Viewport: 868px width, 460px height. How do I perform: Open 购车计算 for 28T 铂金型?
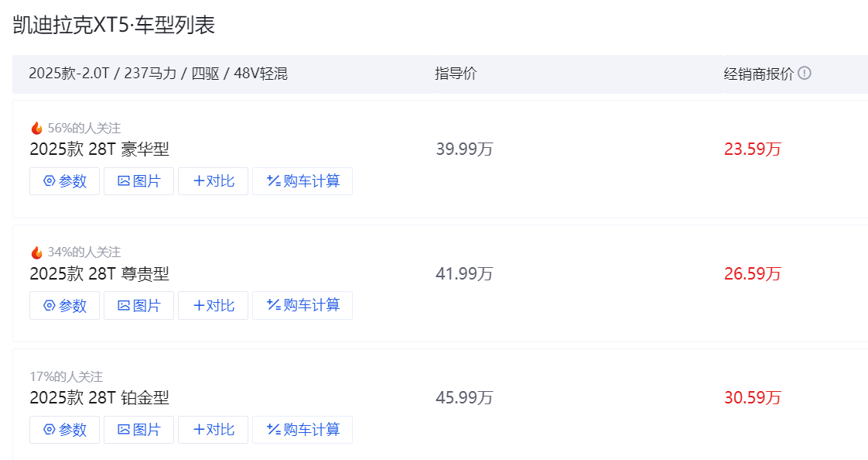[x=302, y=429]
